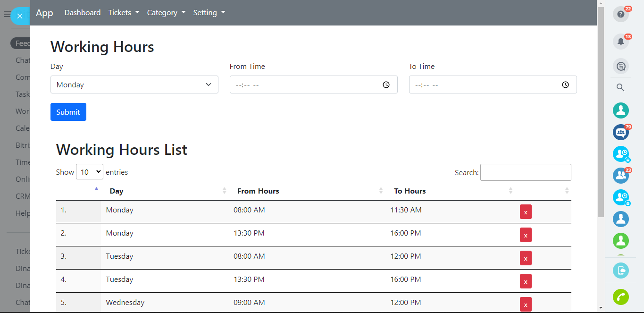The width and height of the screenshot is (644, 313).
Task: Click the clock icon in From Time
Action: click(x=386, y=85)
